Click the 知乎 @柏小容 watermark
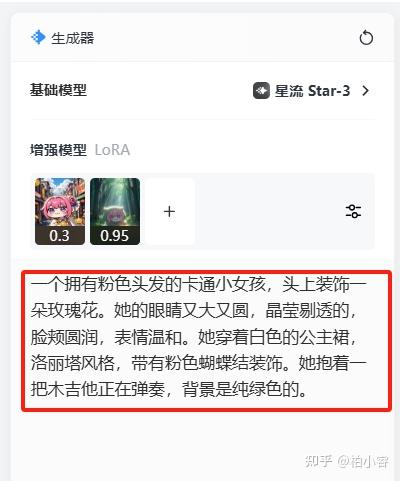 click(347, 461)
